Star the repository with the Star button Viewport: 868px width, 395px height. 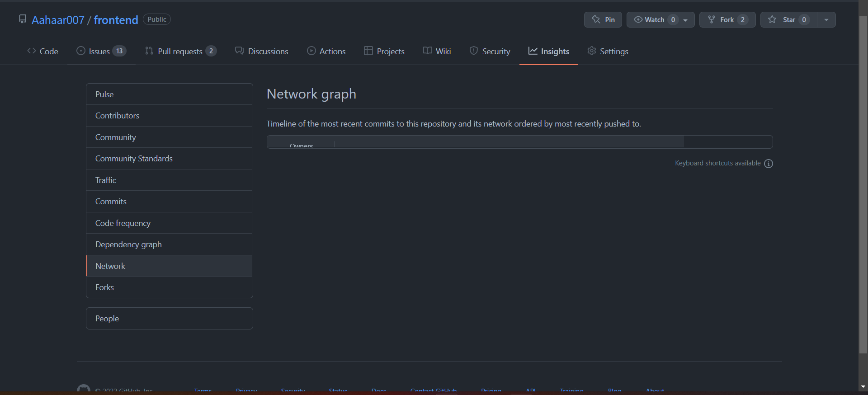(x=789, y=20)
